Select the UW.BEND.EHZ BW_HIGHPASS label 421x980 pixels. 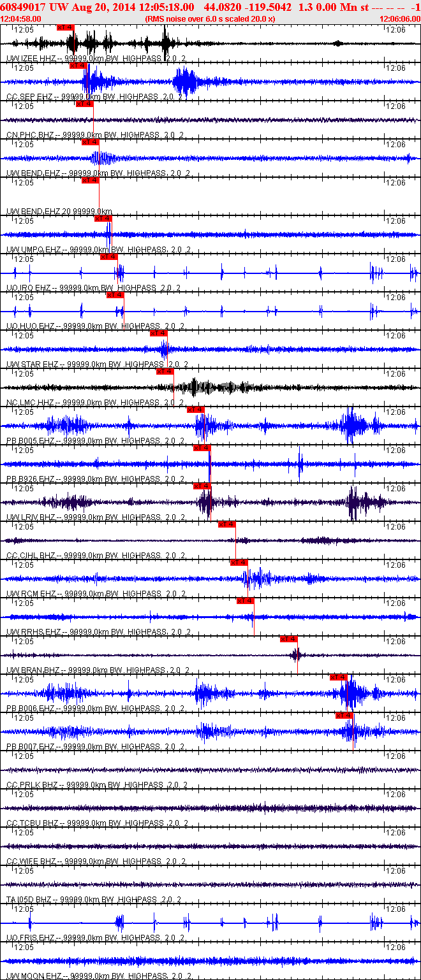click(x=98, y=173)
